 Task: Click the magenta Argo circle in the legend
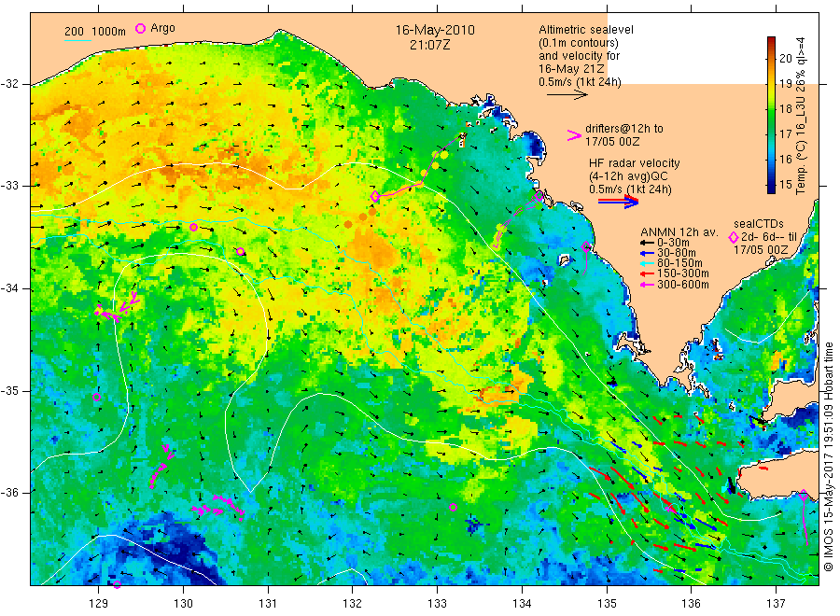pos(140,28)
